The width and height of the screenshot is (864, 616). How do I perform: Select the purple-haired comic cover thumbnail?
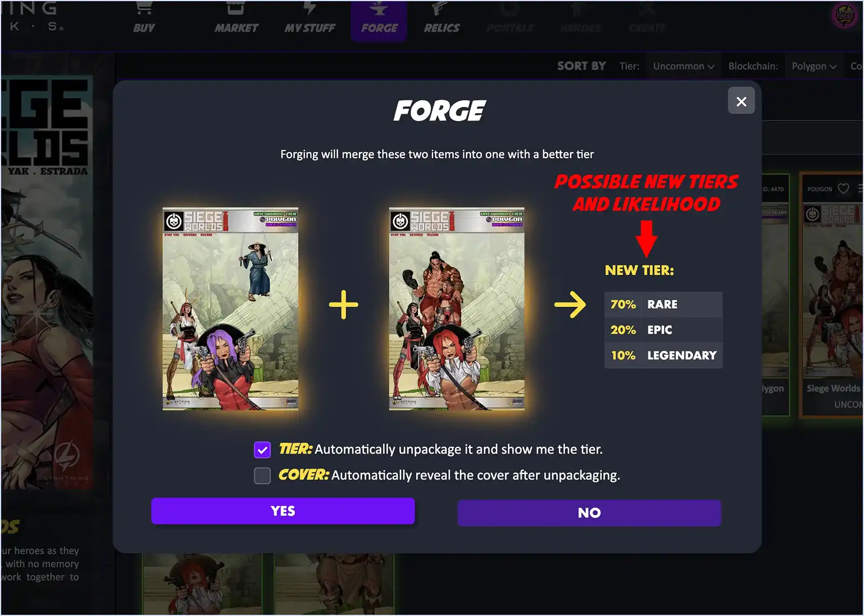231,309
